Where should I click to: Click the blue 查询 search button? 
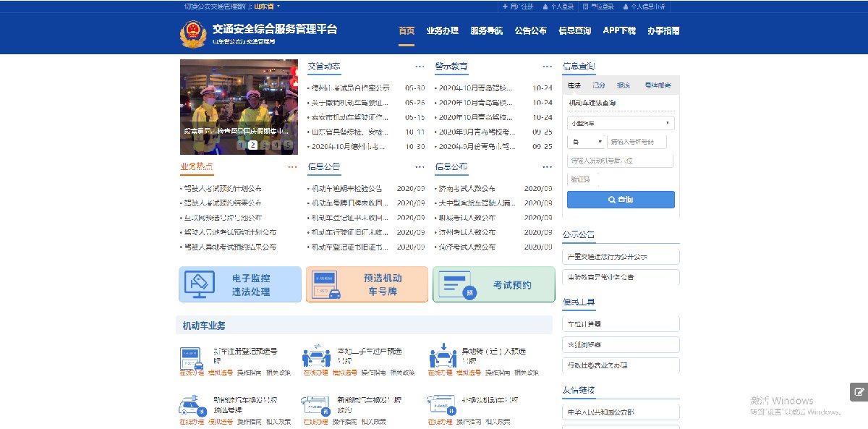(x=621, y=200)
